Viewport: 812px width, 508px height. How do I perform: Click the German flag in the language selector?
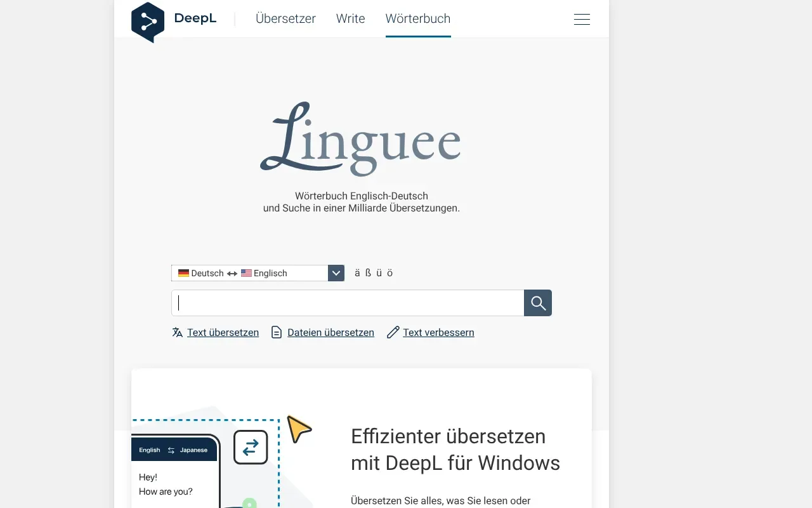click(183, 273)
